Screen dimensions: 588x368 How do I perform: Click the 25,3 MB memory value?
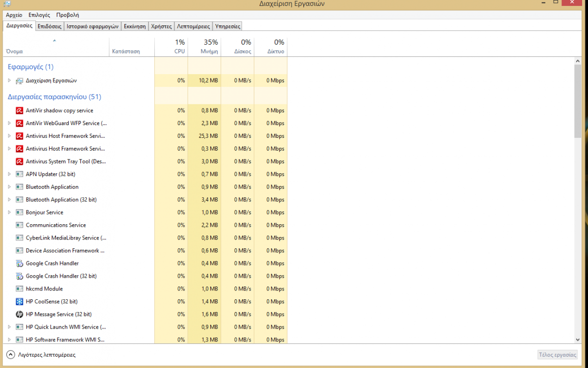[208, 136]
